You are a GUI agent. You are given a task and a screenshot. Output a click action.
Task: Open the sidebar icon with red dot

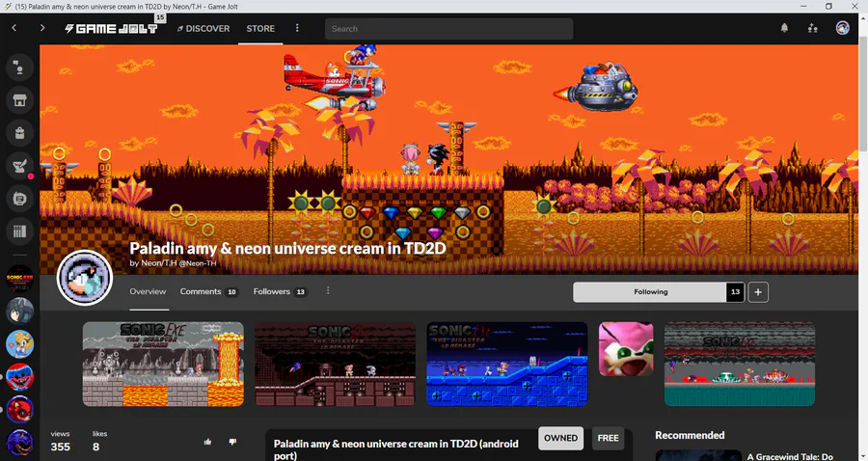19,166
